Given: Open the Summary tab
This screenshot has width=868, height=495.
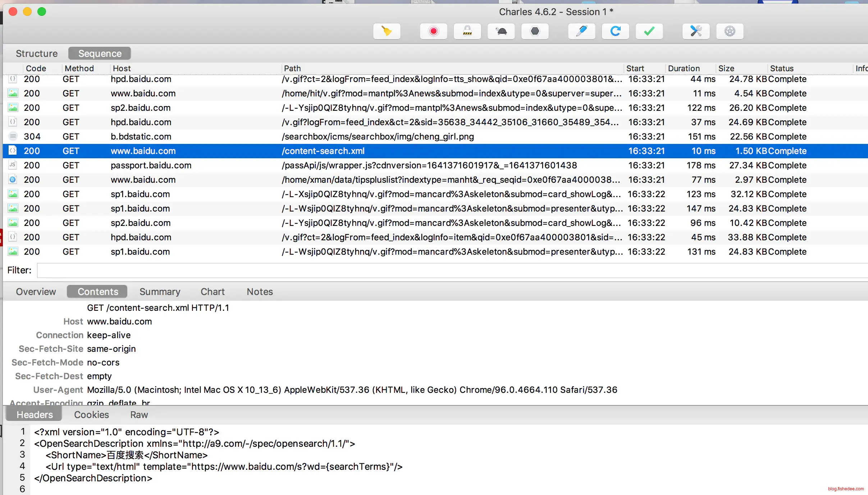Looking at the screenshot, I should 160,291.
